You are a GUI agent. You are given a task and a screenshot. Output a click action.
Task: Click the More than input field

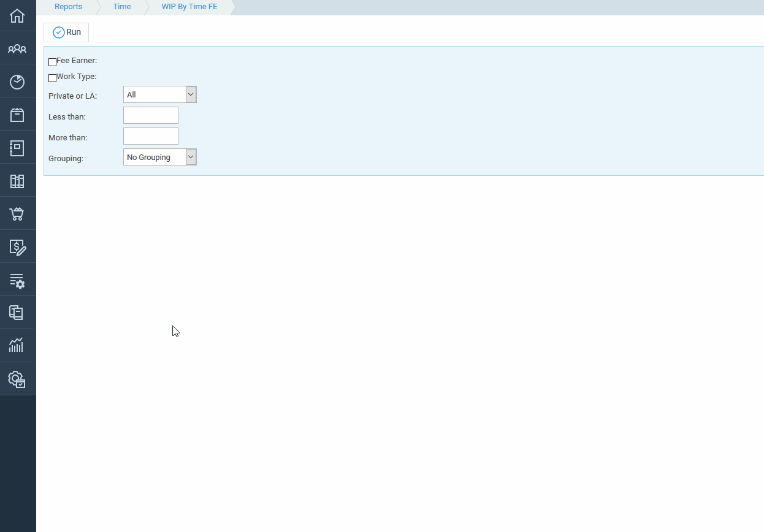151,136
